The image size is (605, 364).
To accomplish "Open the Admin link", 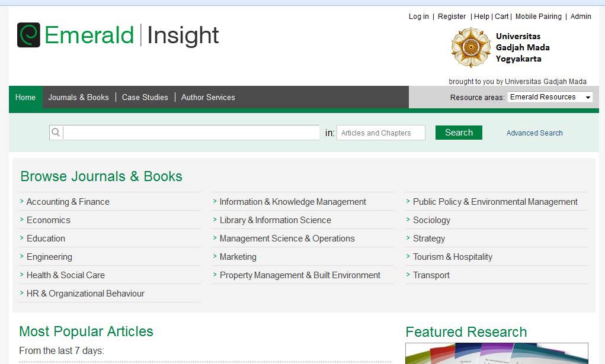I will pyautogui.click(x=581, y=17).
